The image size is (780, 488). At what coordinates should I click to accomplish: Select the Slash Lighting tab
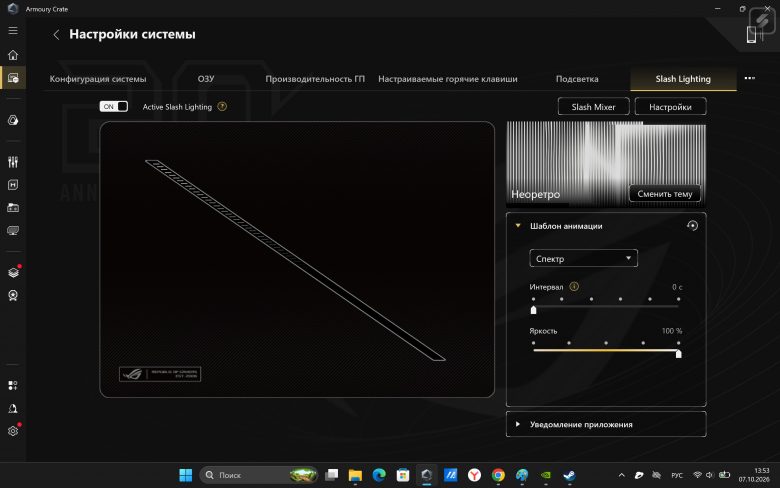(x=683, y=79)
